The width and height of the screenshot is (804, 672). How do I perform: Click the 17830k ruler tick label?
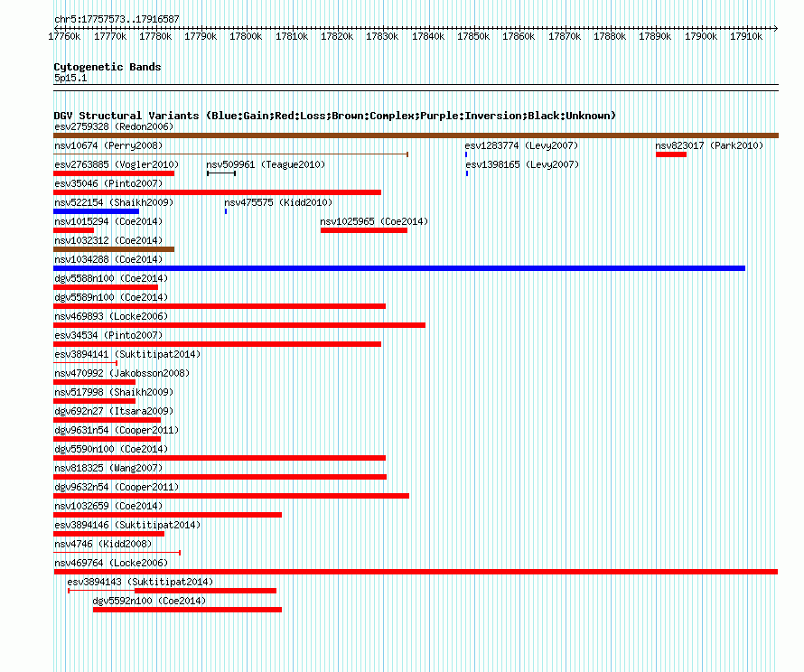tap(382, 36)
